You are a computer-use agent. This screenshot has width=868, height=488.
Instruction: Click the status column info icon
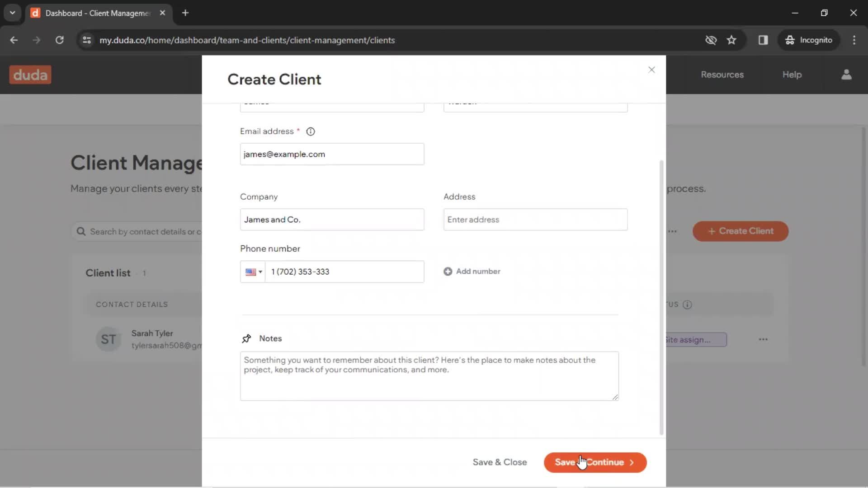tap(687, 305)
